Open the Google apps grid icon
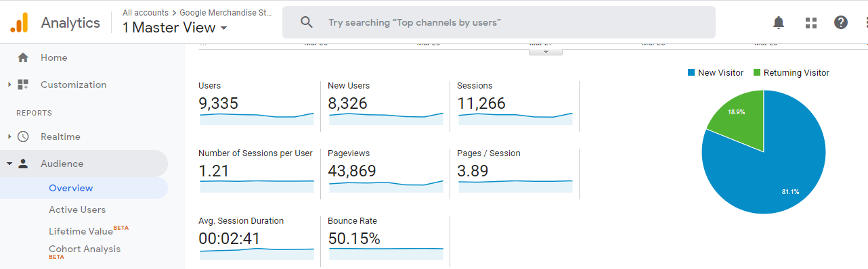Image resolution: width=868 pixels, height=269 pixels. click(x=811, y=23)
